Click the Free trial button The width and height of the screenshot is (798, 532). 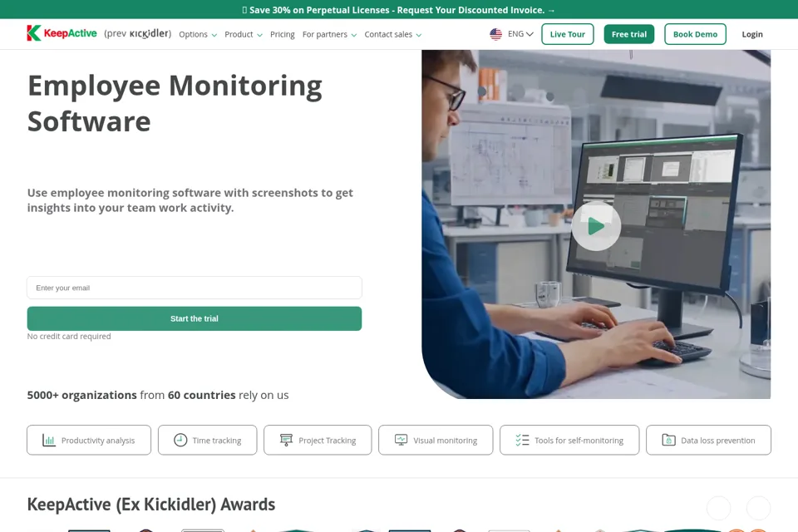click(x=629, y=34)
